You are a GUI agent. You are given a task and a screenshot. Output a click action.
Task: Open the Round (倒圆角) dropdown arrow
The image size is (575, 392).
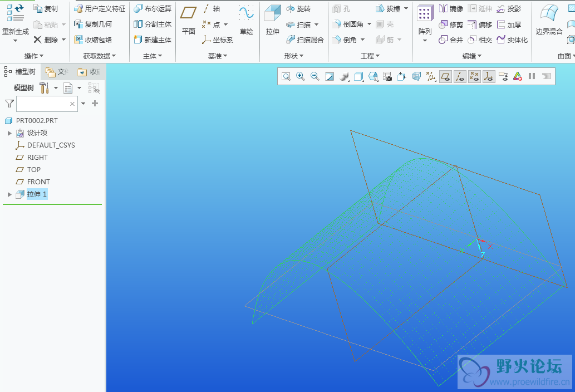[369, 24]
